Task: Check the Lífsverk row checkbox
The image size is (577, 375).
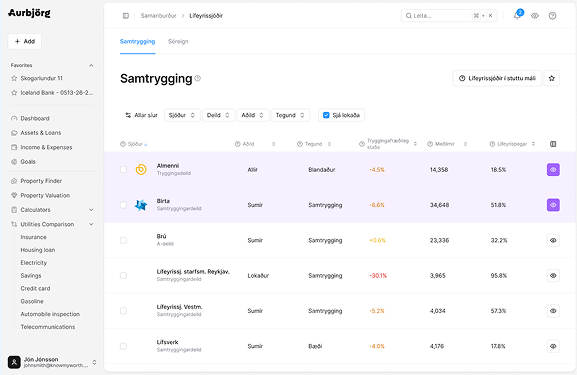Action: tap(123, 346)
